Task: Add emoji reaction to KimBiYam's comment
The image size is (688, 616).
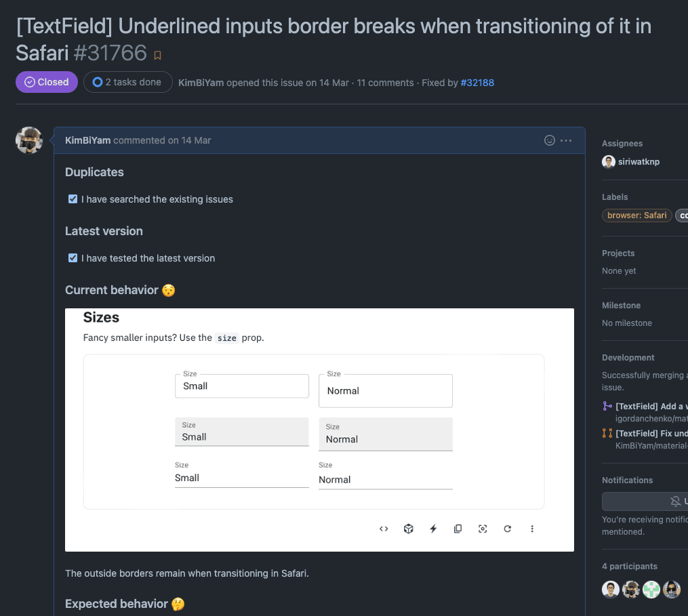Action: [x=550, y=140]
